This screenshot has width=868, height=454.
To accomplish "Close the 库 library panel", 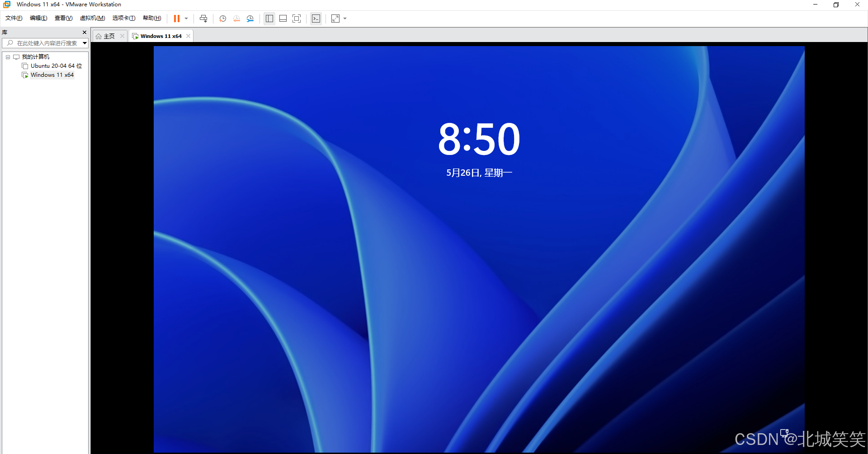I will point(85,32).
